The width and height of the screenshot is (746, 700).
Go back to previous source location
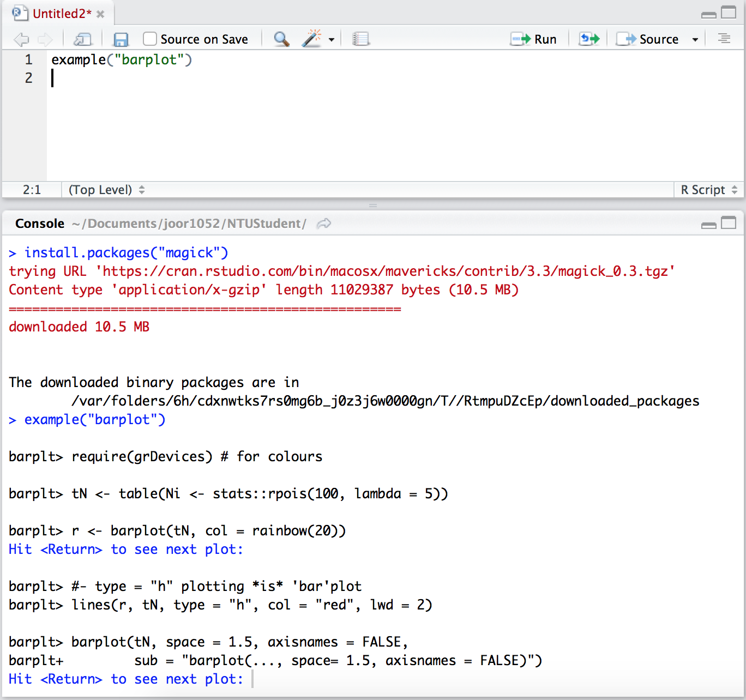[21, 39]
